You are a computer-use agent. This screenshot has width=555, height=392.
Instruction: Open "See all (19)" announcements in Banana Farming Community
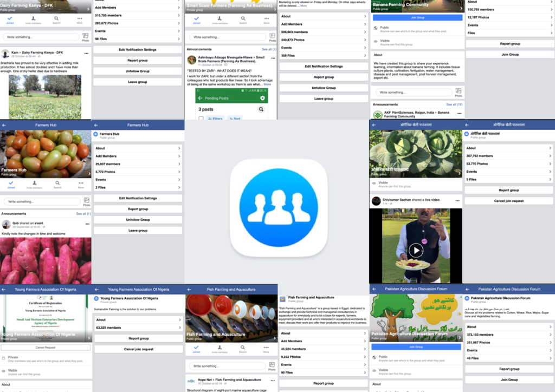(454, 104)
